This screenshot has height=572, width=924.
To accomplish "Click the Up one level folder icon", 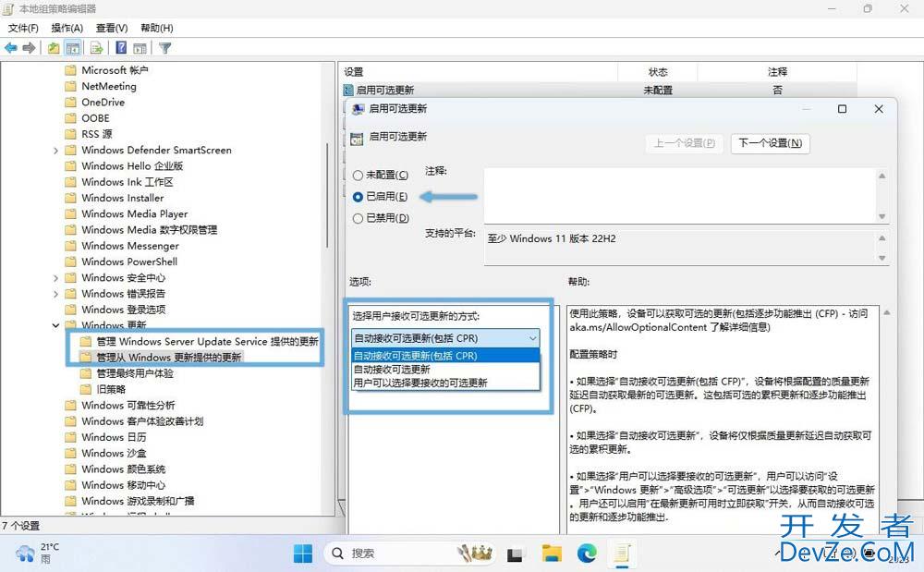I will pyautogui.click(x=54, y=48).
